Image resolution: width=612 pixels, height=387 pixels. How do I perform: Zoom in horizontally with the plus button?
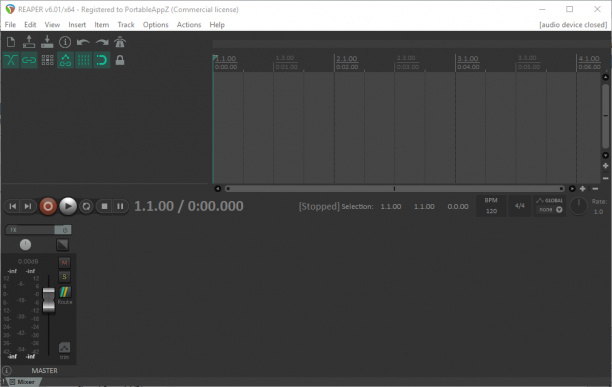(x=583, y=189)
